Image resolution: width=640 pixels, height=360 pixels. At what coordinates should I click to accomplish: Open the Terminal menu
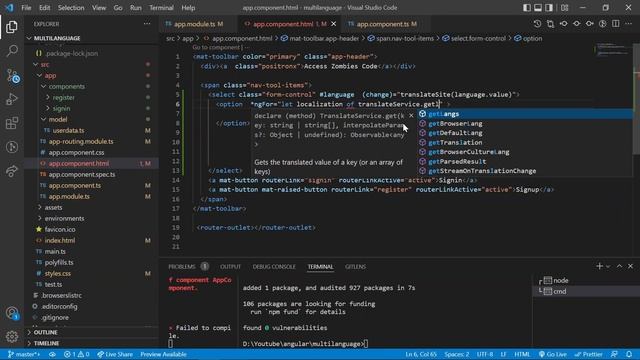[x=161, y=8]
